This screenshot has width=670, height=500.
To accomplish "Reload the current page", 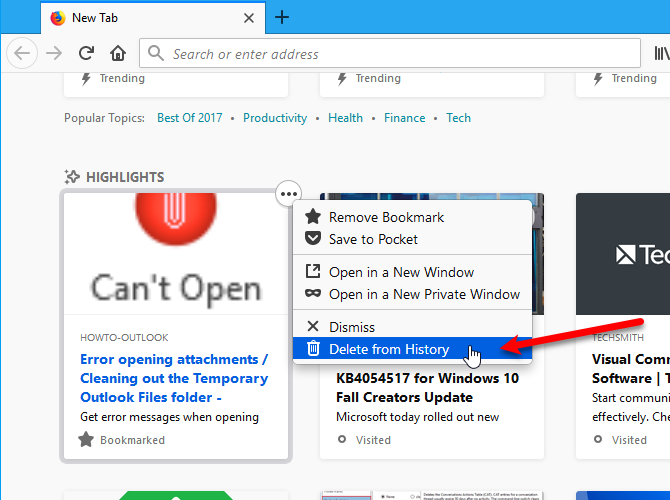I will [86, 53].
